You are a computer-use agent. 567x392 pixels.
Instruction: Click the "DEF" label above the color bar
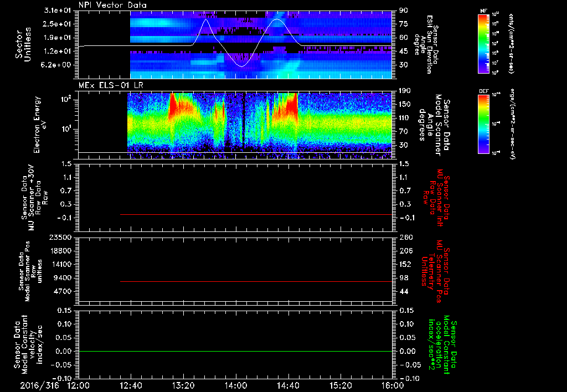coord(484,91)
